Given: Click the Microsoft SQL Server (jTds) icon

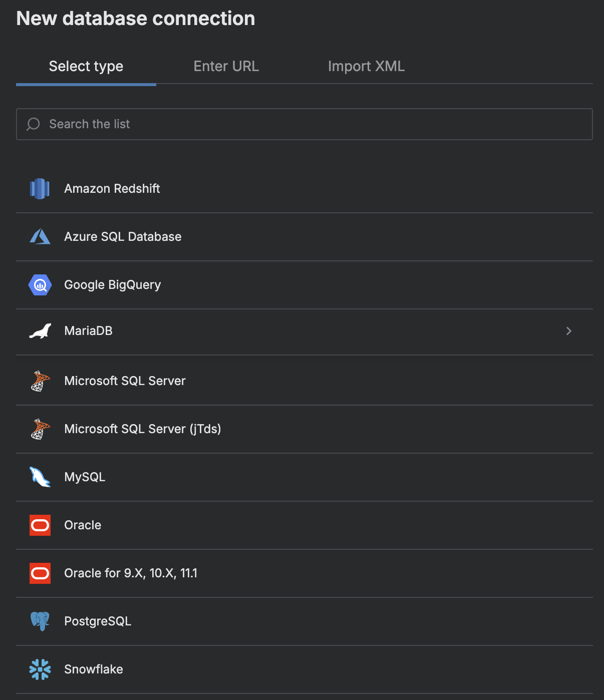Looking at the screenshot, I should pos(40,429).
